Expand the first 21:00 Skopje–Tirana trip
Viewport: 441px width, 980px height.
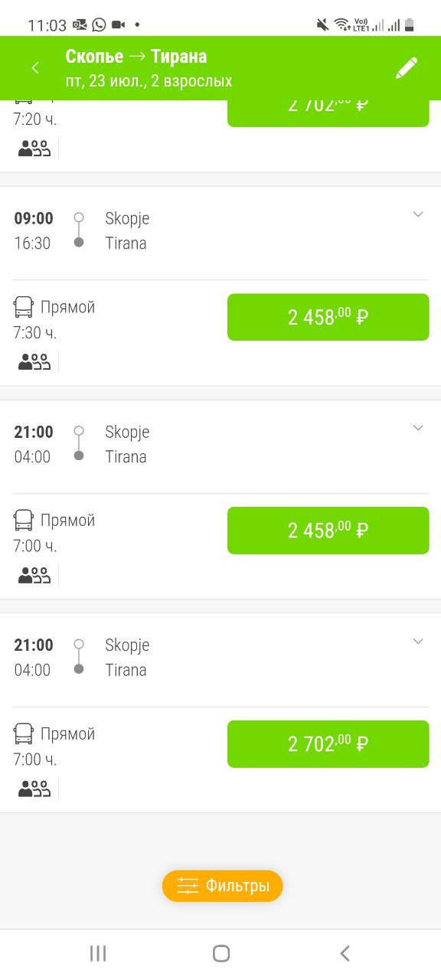pos(418,428)
